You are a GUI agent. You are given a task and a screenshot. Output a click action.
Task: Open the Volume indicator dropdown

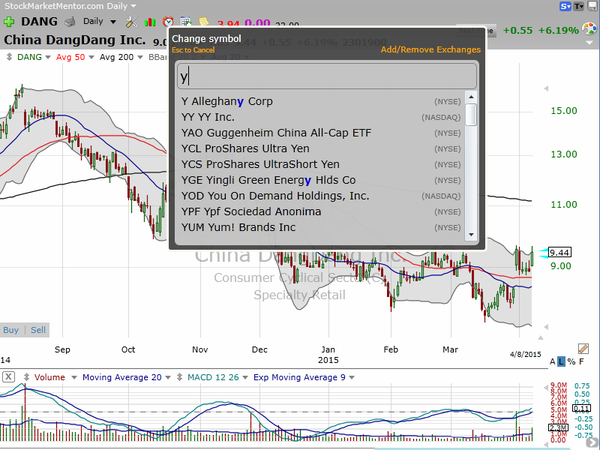tap(74, 377)
